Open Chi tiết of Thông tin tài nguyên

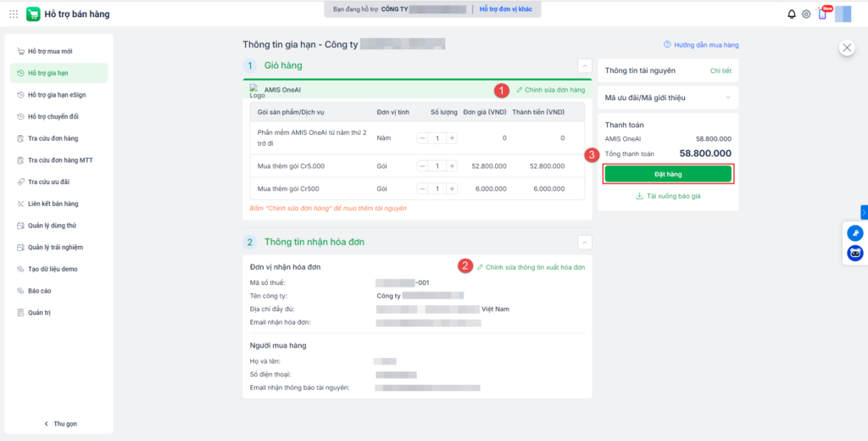(x=721, y=71)
